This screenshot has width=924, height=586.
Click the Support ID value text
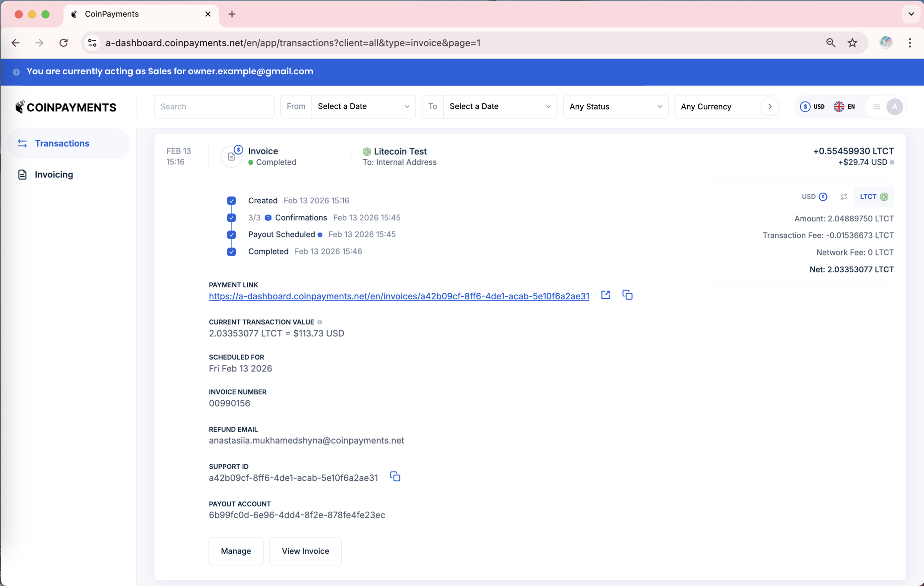[293, 478]
